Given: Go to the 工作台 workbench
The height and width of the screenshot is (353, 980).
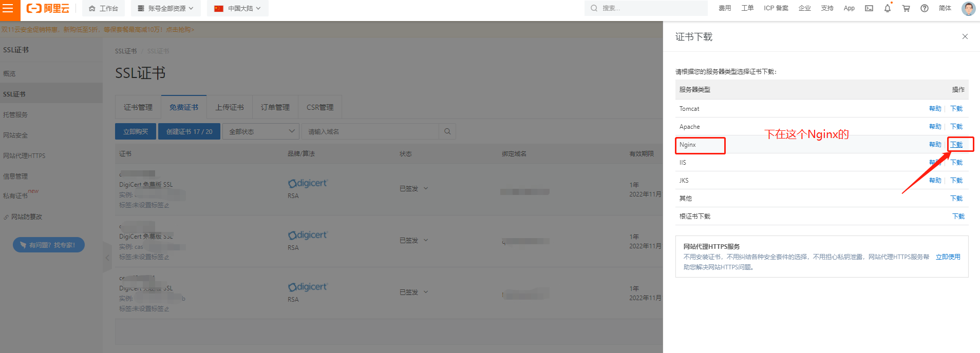Looking at the screenshot, I should [103, 8].
